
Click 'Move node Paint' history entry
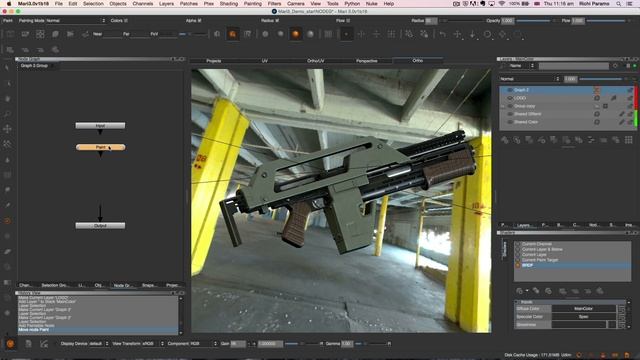98,330
